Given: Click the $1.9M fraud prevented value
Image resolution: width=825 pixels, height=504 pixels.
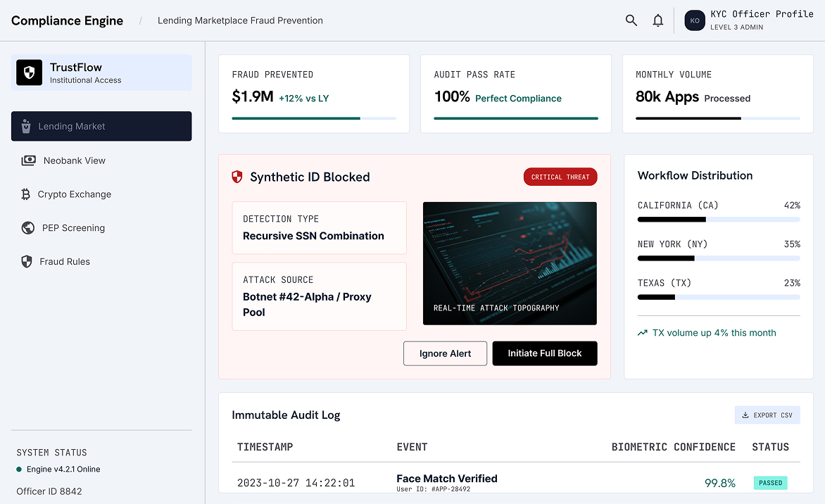Looking at the screenshot, I should point(253,97).
